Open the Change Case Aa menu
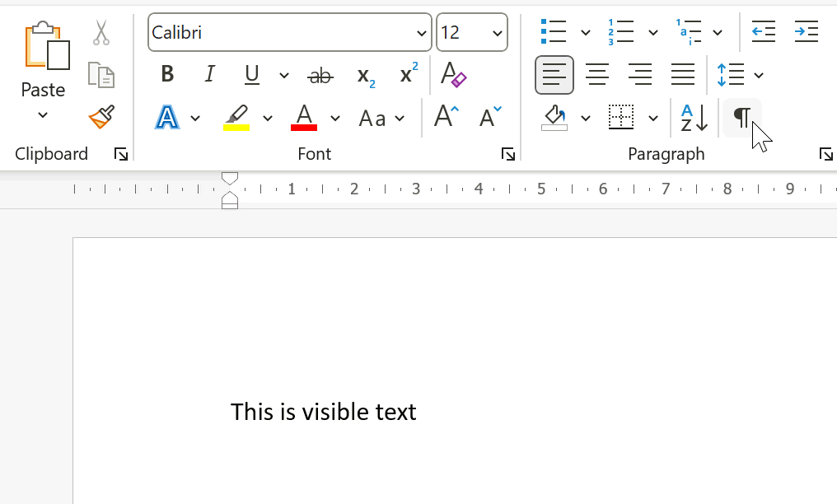This screenshot has width=837, height=504. coord(381,118)
